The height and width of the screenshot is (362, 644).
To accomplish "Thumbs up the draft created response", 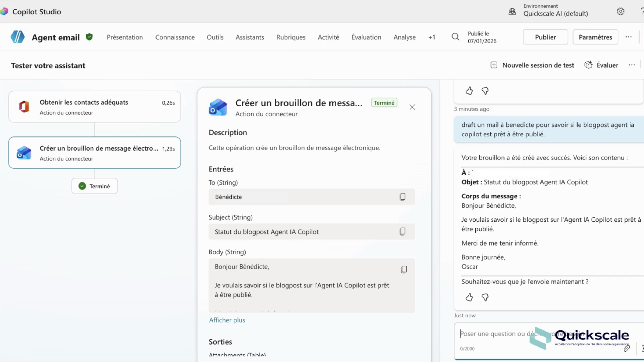I will pos(469,297).
